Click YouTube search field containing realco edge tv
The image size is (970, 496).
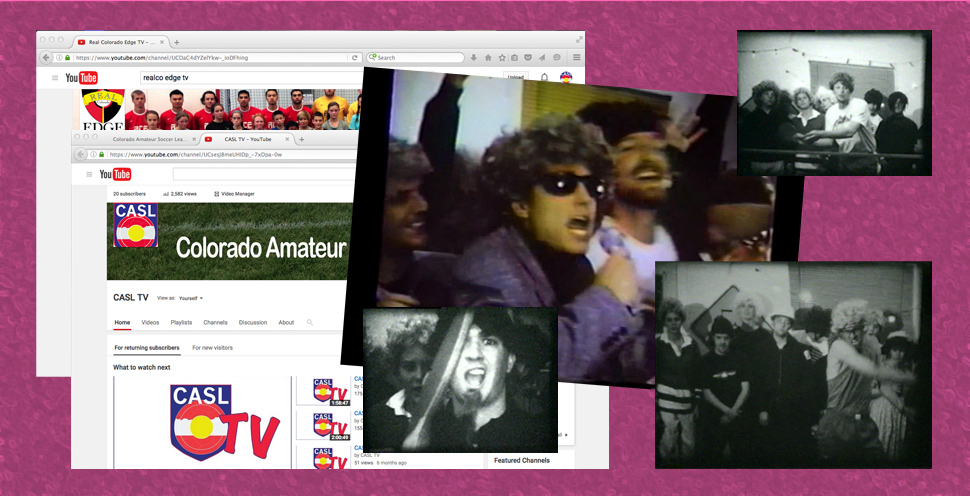[251, 78]
